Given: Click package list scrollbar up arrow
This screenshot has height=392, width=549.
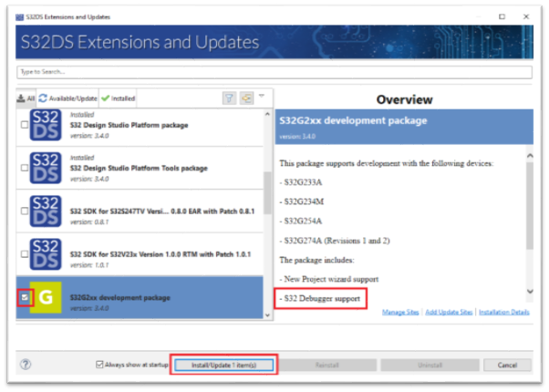Looking at the screenshot, I should pyautogui.click(x=267, y=114).
